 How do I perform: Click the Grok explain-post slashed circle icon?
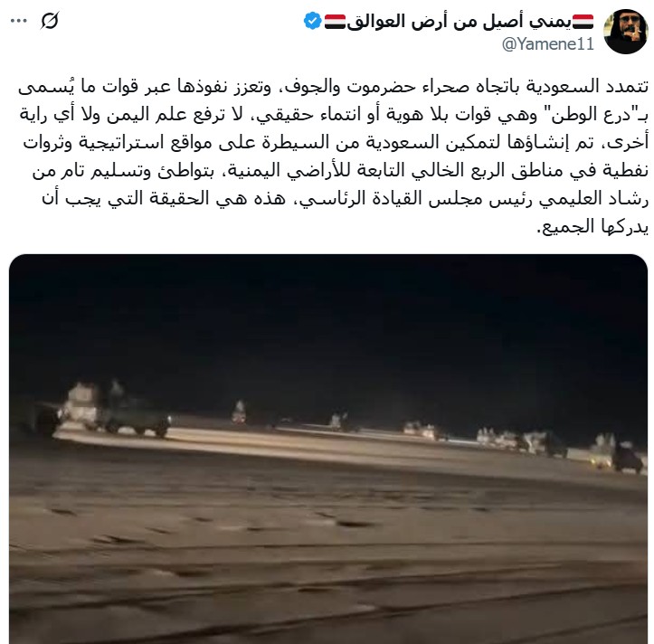point(50,21)
